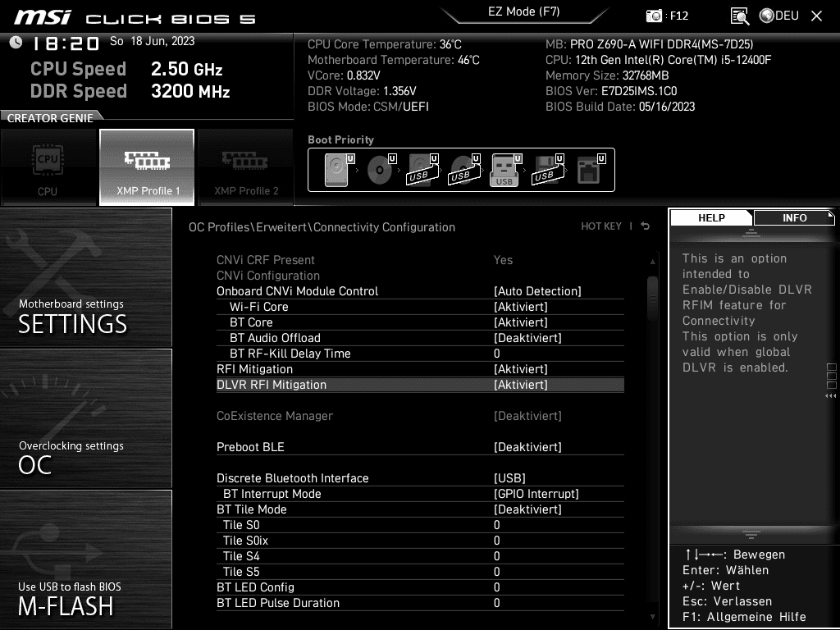
Task: Click the clock icon beside the time
Action: point(16,43)
